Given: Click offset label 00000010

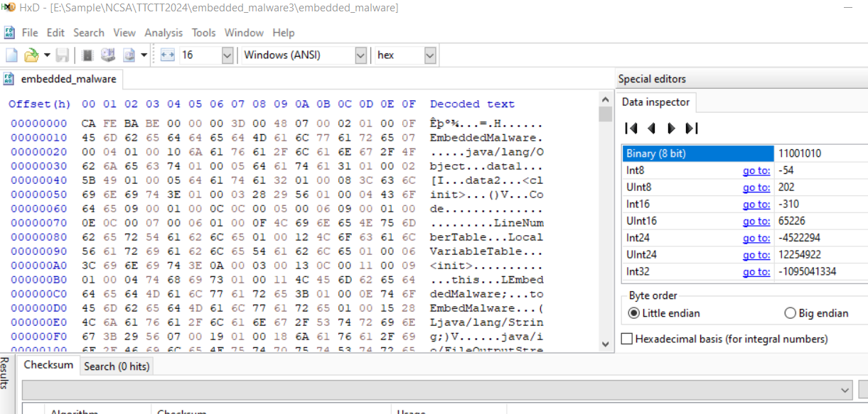Looking at the screenshot, I should (38, 138).
